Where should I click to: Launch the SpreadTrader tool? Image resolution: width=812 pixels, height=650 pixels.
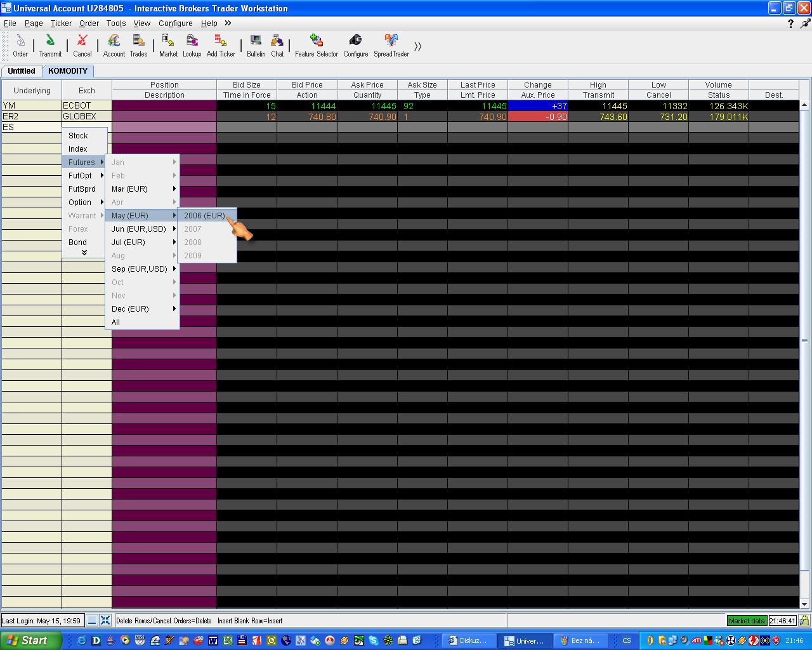[391, 46]
